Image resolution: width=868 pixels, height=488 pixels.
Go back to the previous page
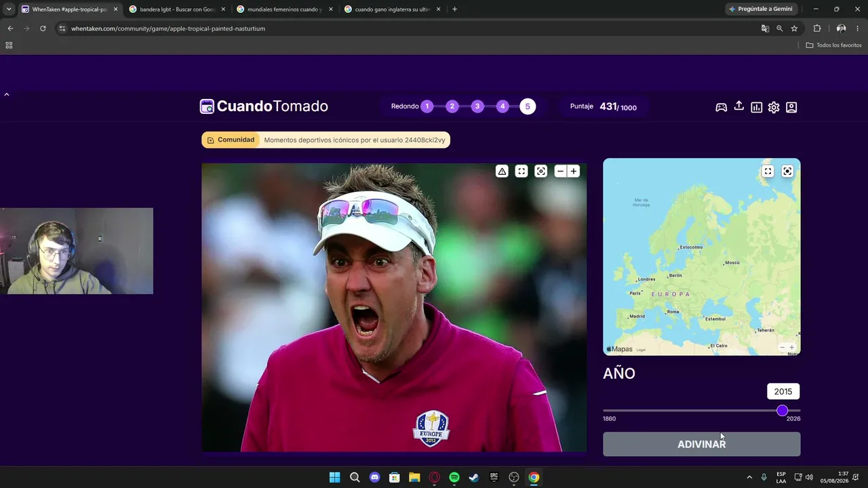10,28
